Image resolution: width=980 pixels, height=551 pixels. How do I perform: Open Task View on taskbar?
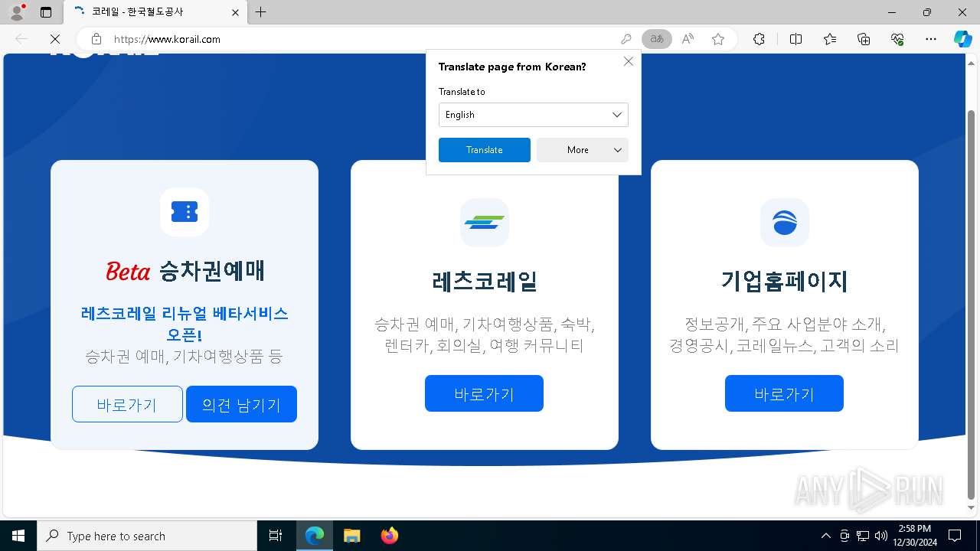[276, 536]
